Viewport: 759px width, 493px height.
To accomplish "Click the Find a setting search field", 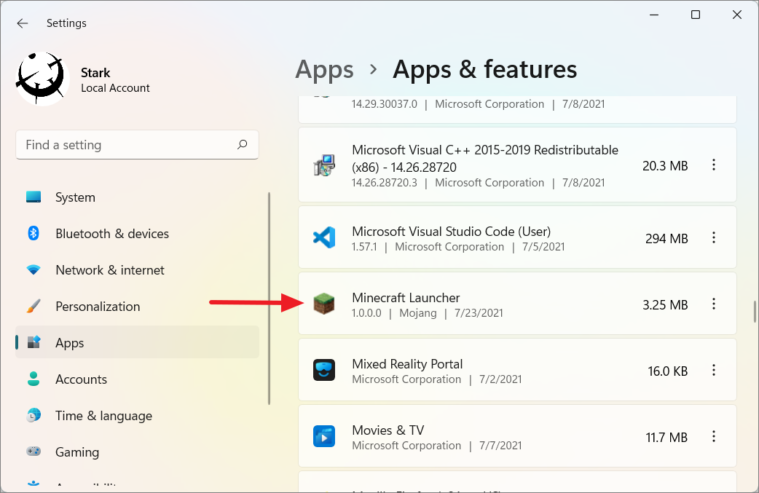I will click(137, 145).
